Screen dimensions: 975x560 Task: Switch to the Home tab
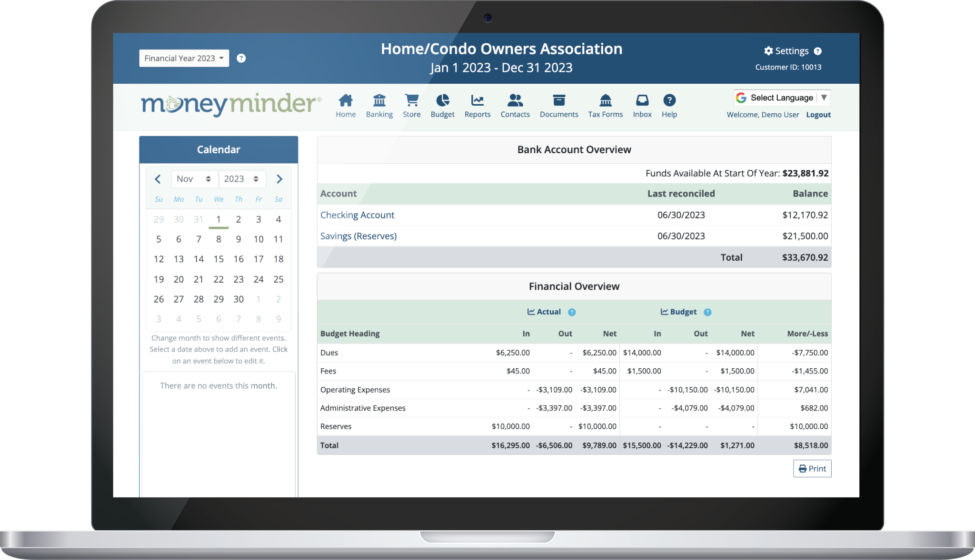346,106
